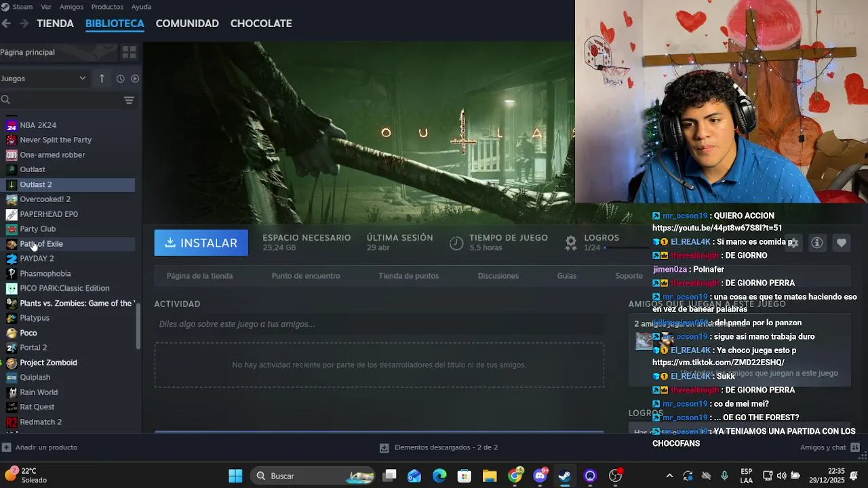Open game information icon
868x488 pixels.
[x=817, y=243]
